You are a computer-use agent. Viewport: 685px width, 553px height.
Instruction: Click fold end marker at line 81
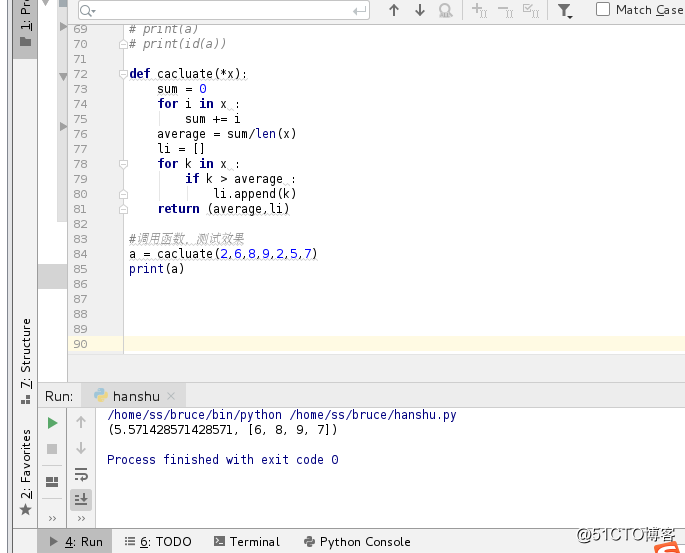(x=123, y=209)
